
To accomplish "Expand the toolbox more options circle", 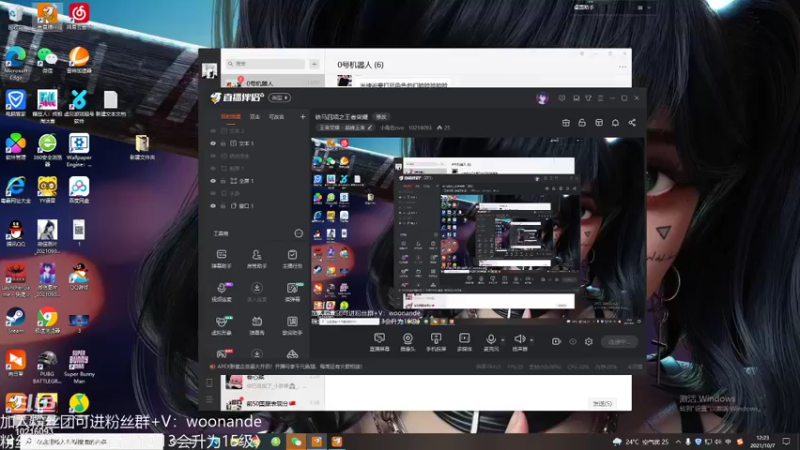I will [298, 233].
